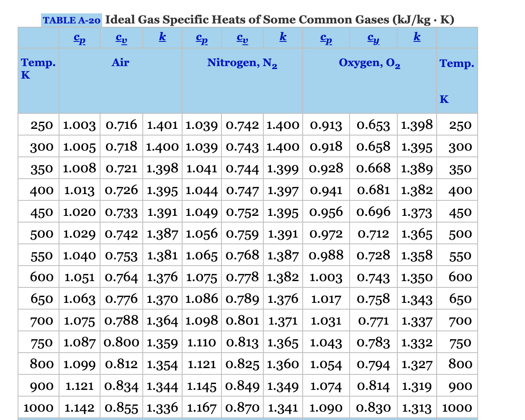Click the k link above the Nitrogen columns
This screenshot has height=420, width=525.
(283, 37)
